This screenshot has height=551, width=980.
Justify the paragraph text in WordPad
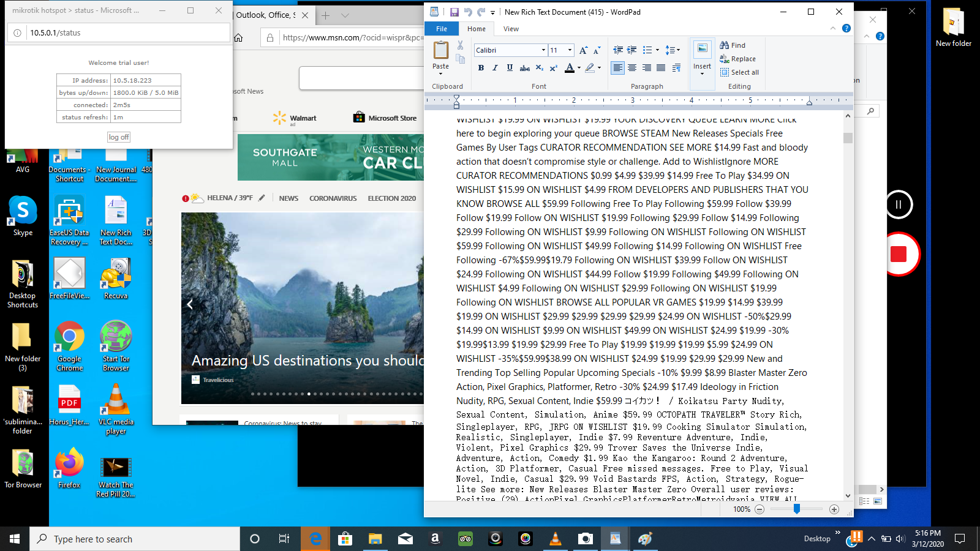[661, 68]
